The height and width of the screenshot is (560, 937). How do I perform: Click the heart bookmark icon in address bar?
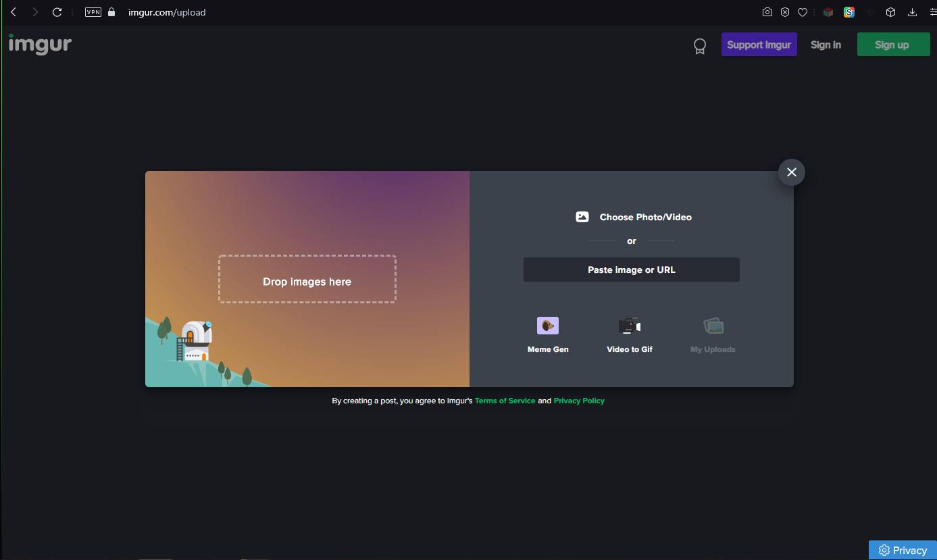803,12
